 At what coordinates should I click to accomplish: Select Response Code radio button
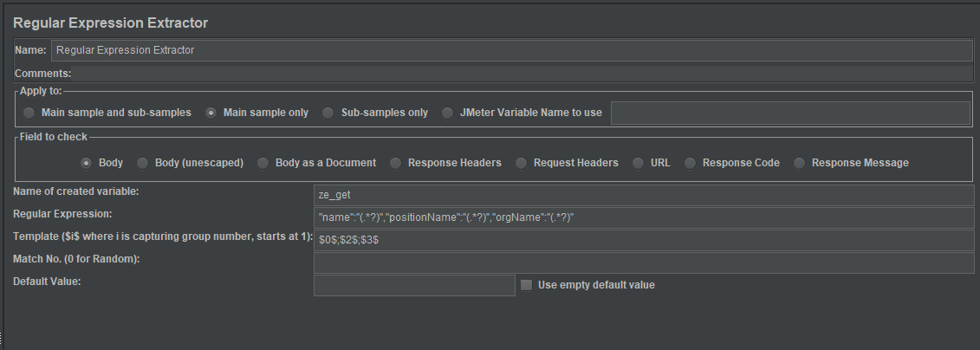pyautogui.click(x=691, y=163)
